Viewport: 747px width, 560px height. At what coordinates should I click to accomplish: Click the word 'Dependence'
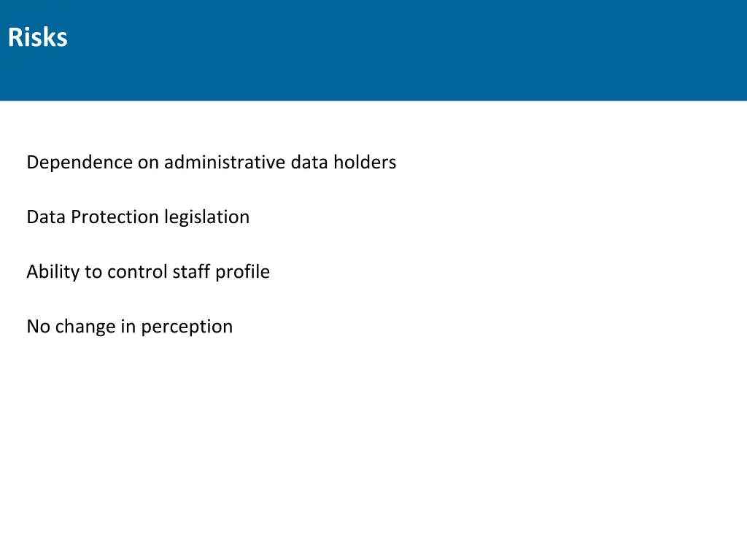tap(80, 163)
